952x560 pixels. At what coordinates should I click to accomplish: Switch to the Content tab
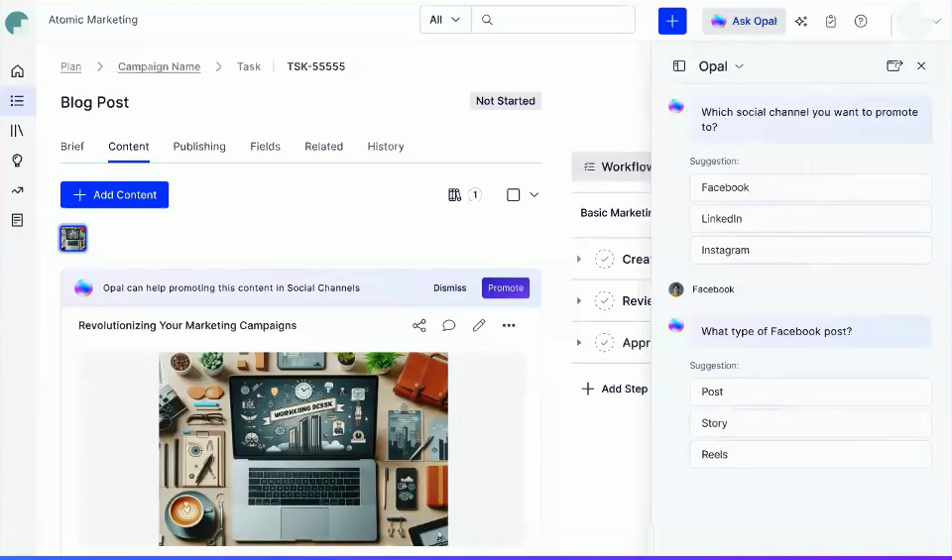click(x=129, y=147)
